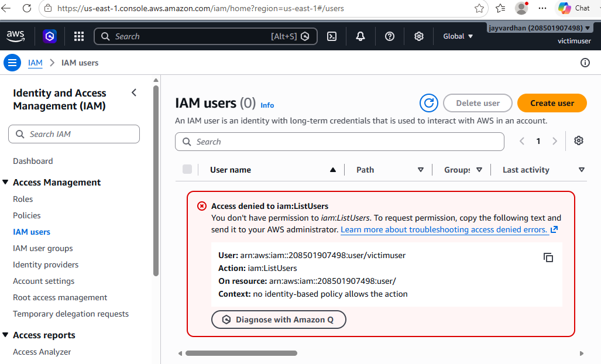Click the Create user button

(552, 103)
